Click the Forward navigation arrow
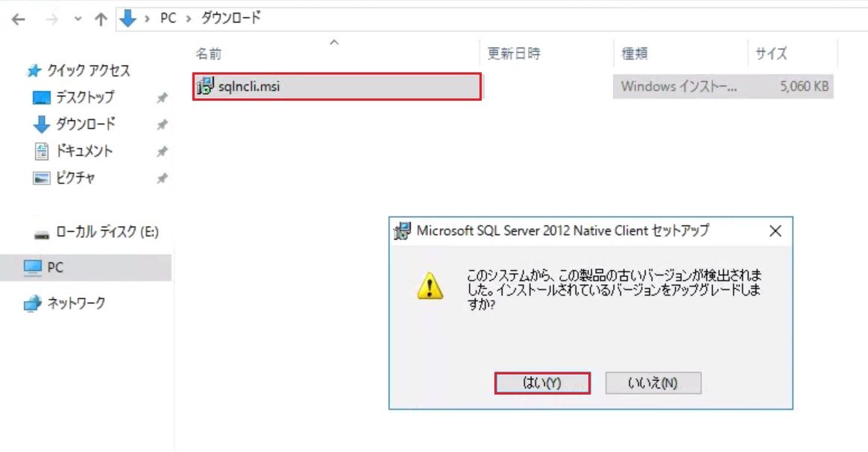This screenshot has height=452, width=868. click(51, 20)
